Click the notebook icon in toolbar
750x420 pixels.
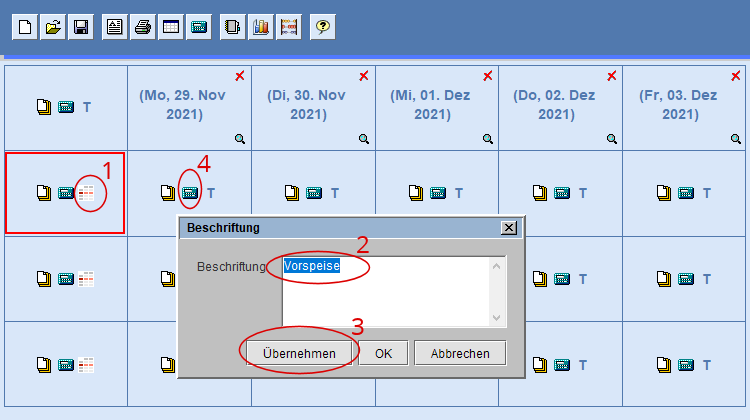point(232,27)
